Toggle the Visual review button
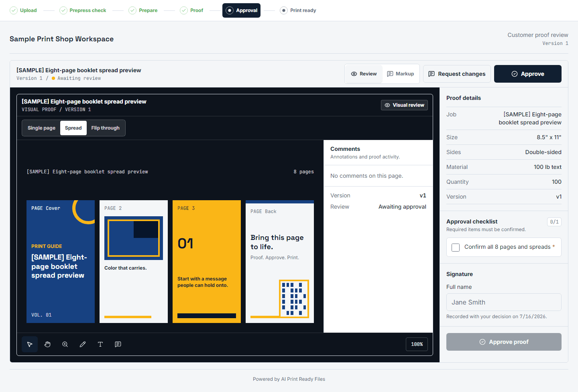Image resolution: width=578 pixels, height=392 pixels. click(x=404, y=105)
